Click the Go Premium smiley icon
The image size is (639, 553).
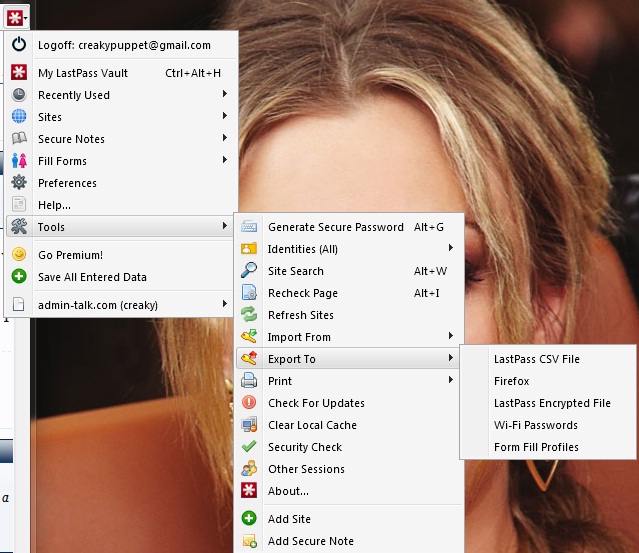point(19,254)
